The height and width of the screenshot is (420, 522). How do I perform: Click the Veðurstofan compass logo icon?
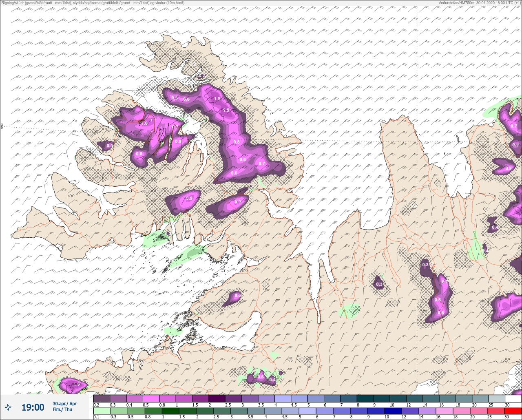[x=8, y=407]
